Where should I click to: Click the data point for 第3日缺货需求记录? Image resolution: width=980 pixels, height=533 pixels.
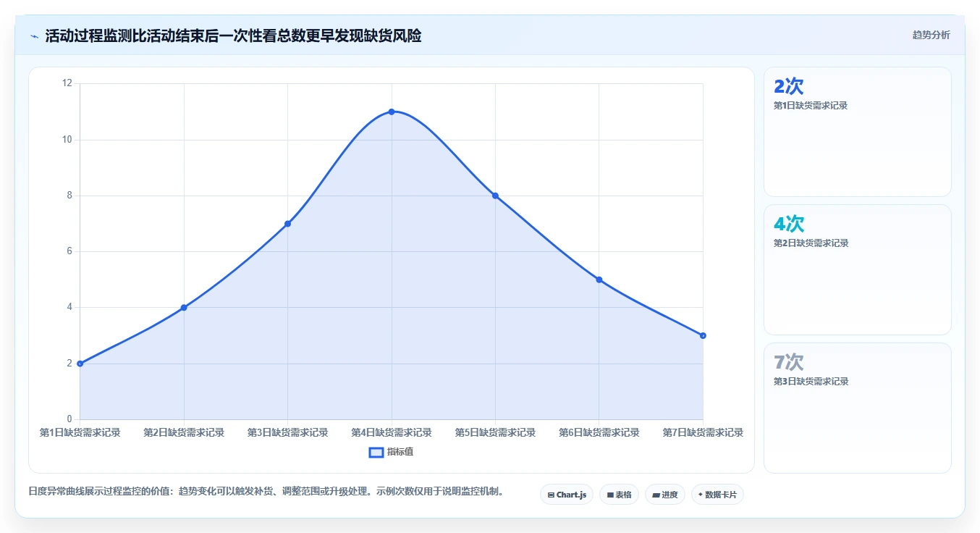[x=288, y=224]
